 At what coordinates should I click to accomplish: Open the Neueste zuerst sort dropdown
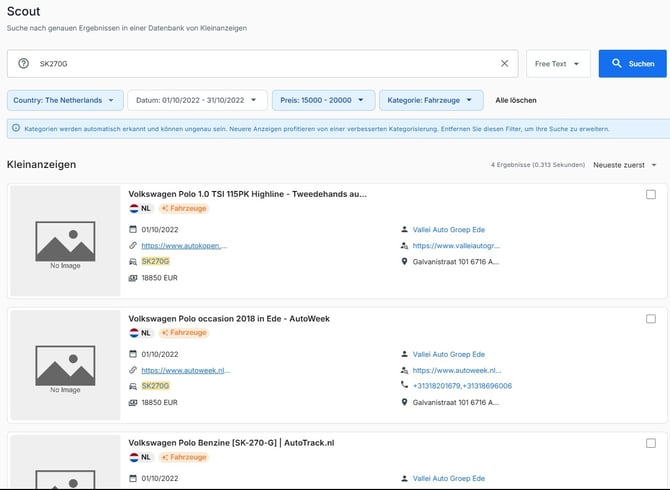(x=625, y=165)
